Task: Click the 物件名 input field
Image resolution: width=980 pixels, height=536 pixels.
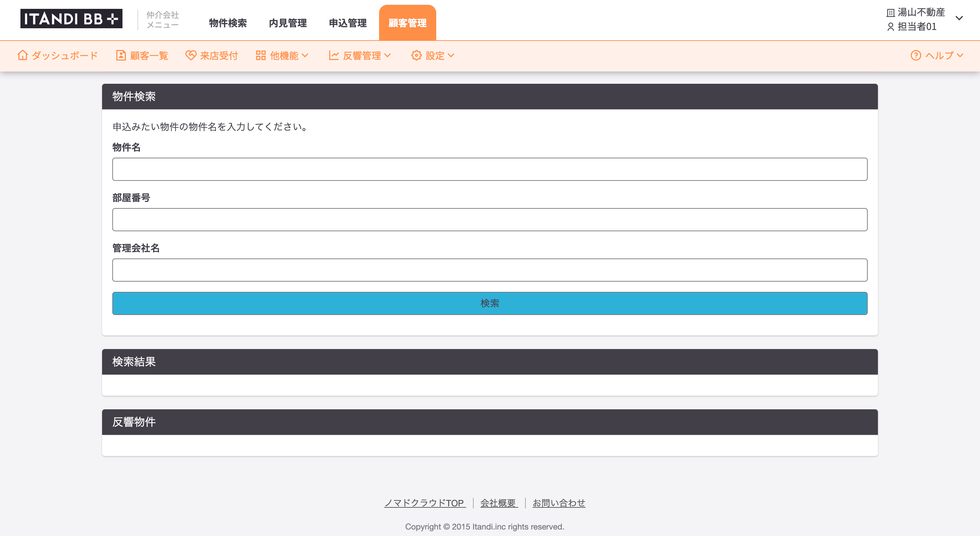Action: click(490, 169)
